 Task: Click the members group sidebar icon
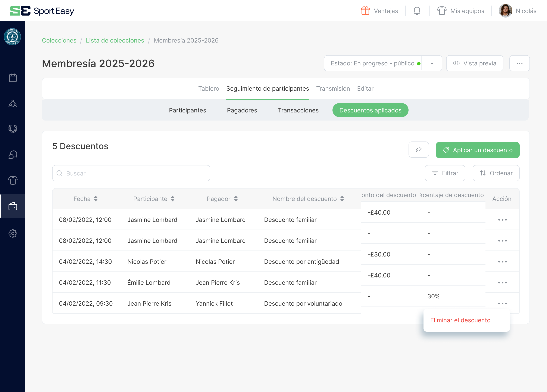[x=13, y=103]
